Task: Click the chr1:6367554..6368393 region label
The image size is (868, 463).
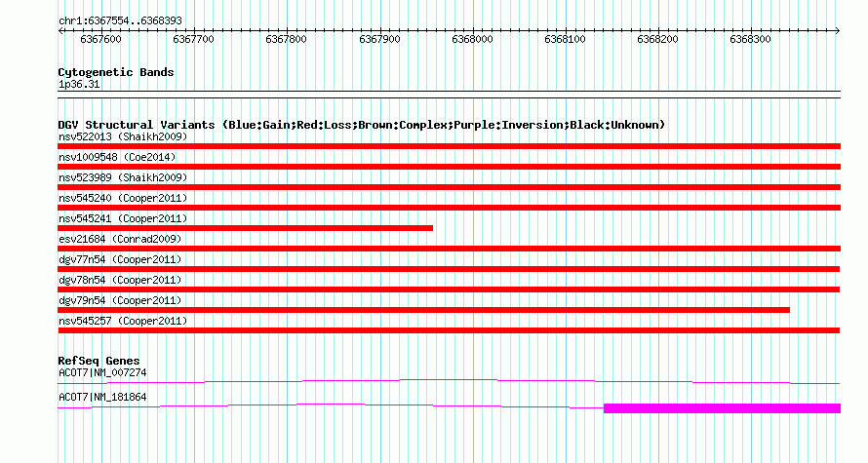Action: pos(120,21)
